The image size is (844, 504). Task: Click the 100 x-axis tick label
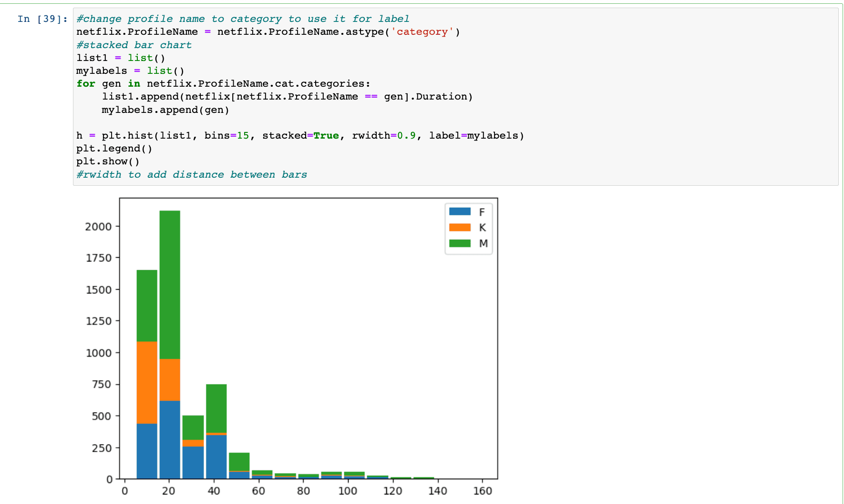click(x=348, y=491)
